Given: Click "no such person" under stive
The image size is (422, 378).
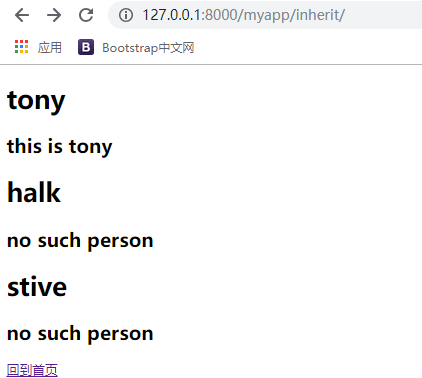Looking at the screenshot, I should [80, 334].
